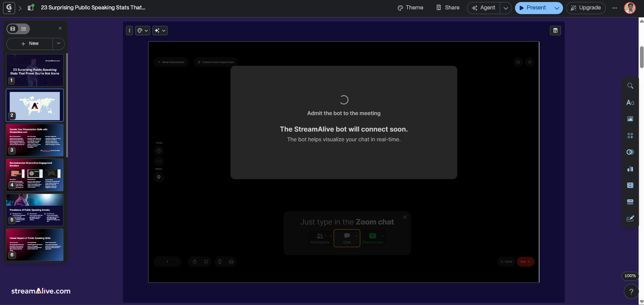
Task: Open the three-dot more options menu in top bar
Action: pos(614,8)
